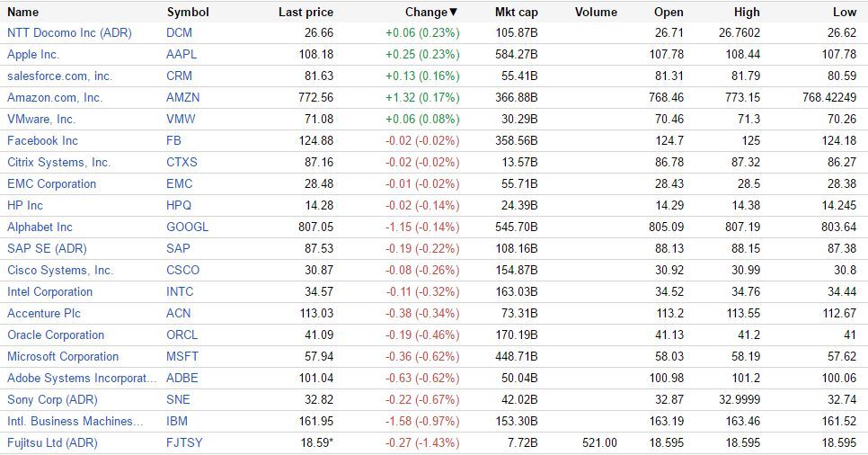Click the Name column header

point(23,12)
